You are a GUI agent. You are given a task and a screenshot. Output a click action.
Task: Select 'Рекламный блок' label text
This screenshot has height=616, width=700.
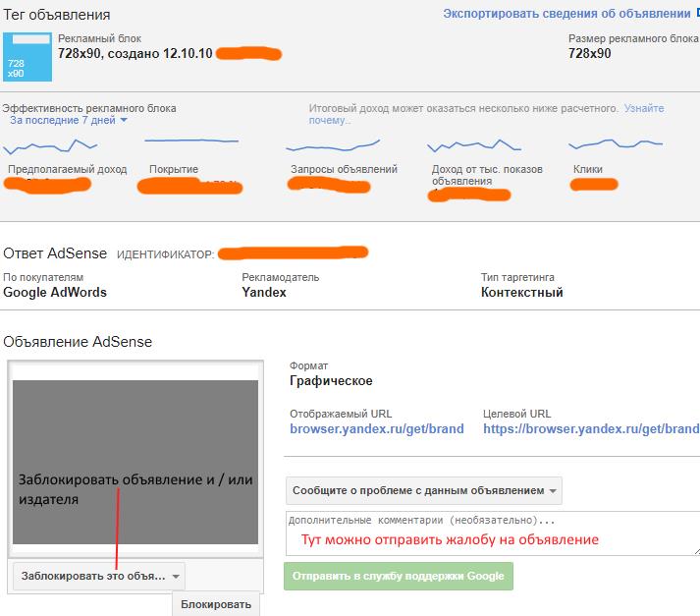99,39
